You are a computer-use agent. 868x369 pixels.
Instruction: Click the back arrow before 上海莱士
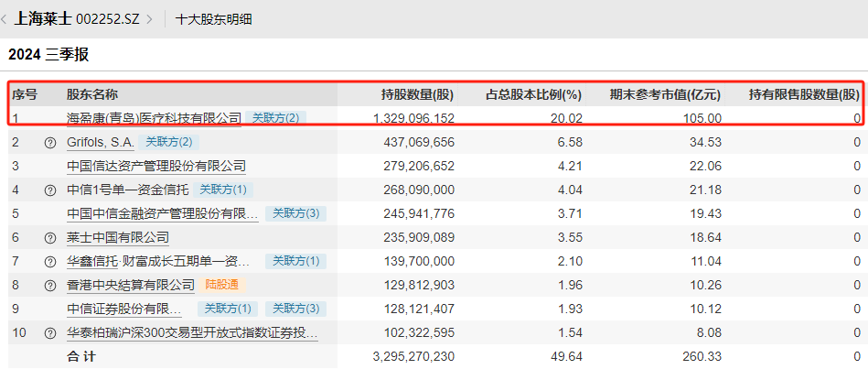[6, 18]
